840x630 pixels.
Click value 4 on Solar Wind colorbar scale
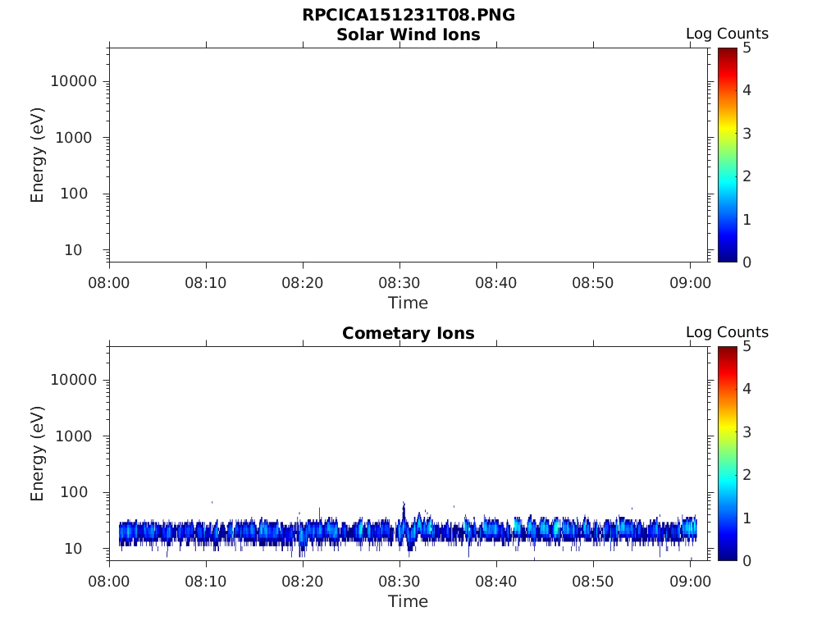pyautogui.click(x=746, y=90)
